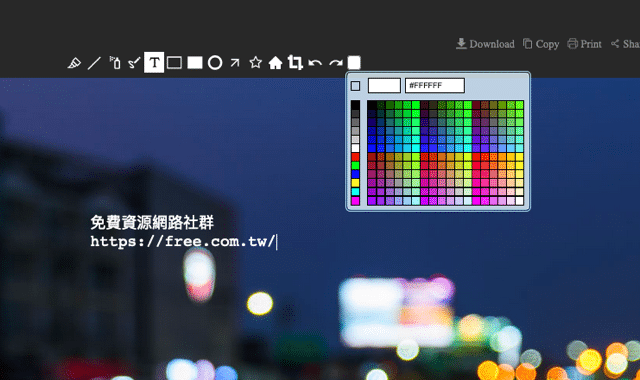This screenshot has height=380, width=640.
Task: Select the circle shape tool
Action: (215, 63)
